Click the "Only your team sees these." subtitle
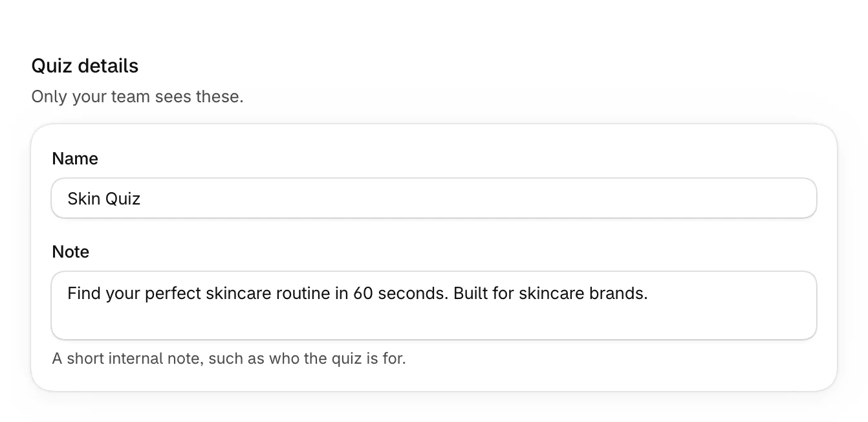Viewport: 868px width, 422px height. [x=137, y=96]
